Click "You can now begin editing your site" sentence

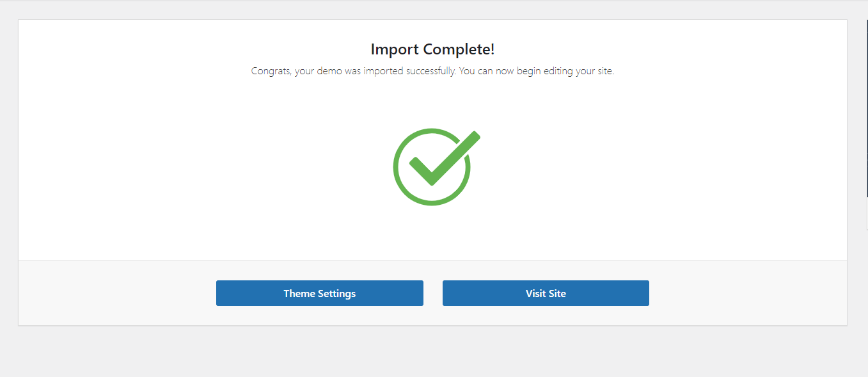tap(537, 71)
